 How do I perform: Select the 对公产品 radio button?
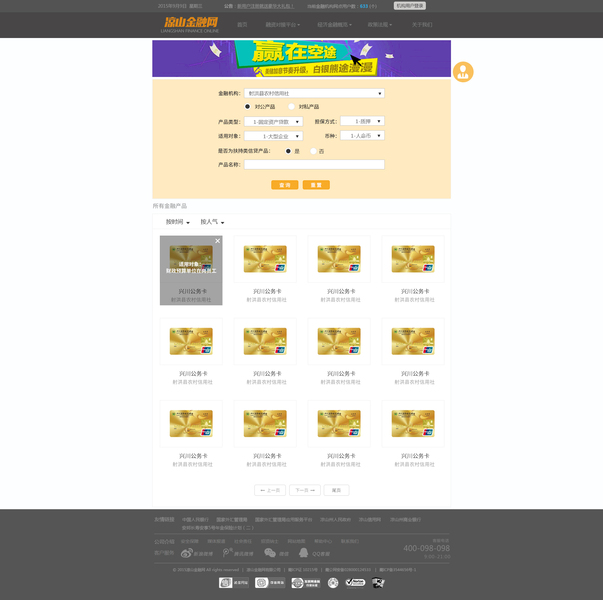(x=247, y=107)
